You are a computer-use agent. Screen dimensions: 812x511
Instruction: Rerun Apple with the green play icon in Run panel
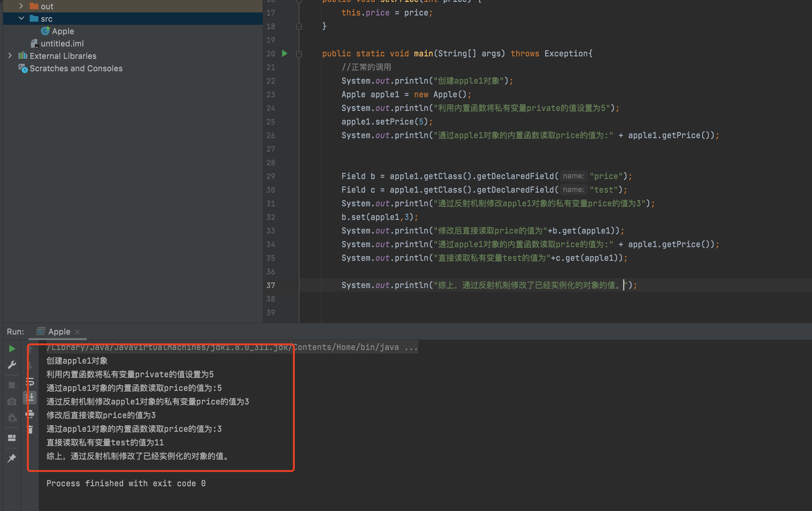coord(12,349)
